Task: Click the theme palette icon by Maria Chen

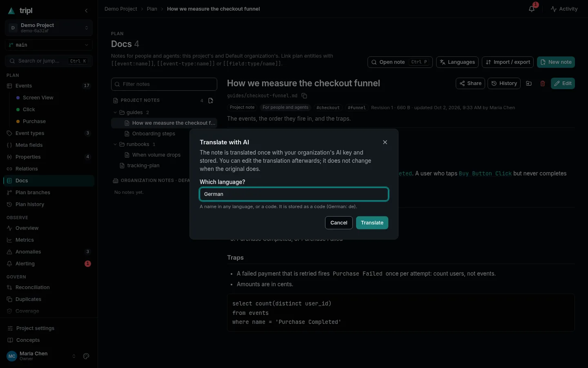Action: tap(86, 356)
